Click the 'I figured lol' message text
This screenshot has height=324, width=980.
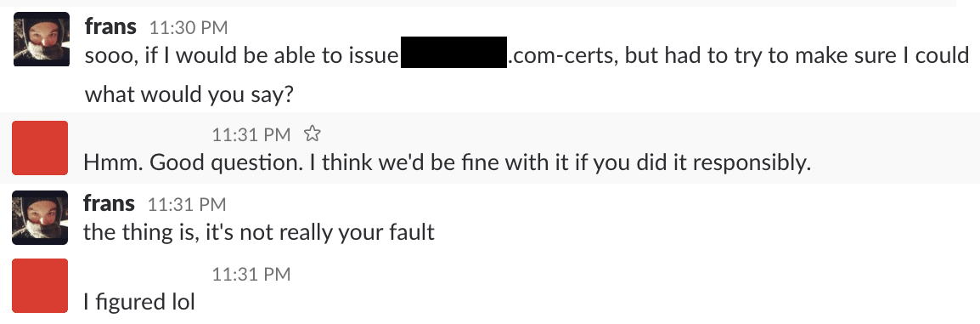[x=139, y=302]
